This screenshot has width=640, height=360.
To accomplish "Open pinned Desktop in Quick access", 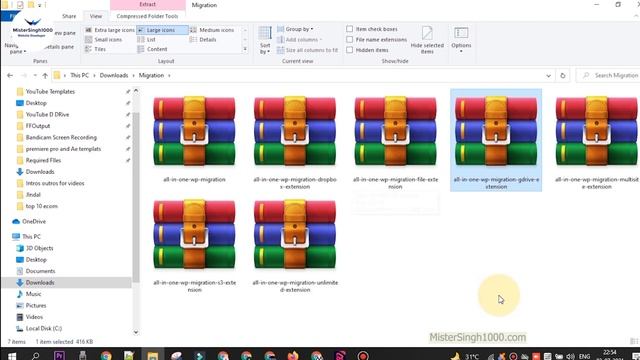I will point(36,103).
